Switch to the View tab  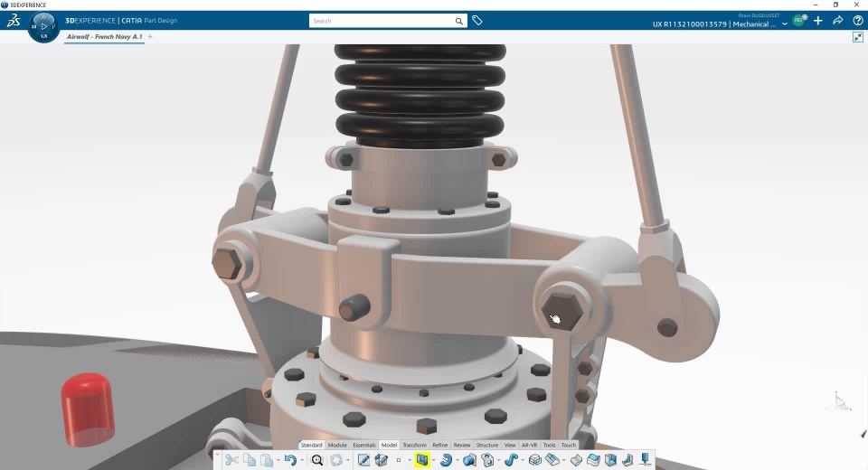tap(510, 445)
